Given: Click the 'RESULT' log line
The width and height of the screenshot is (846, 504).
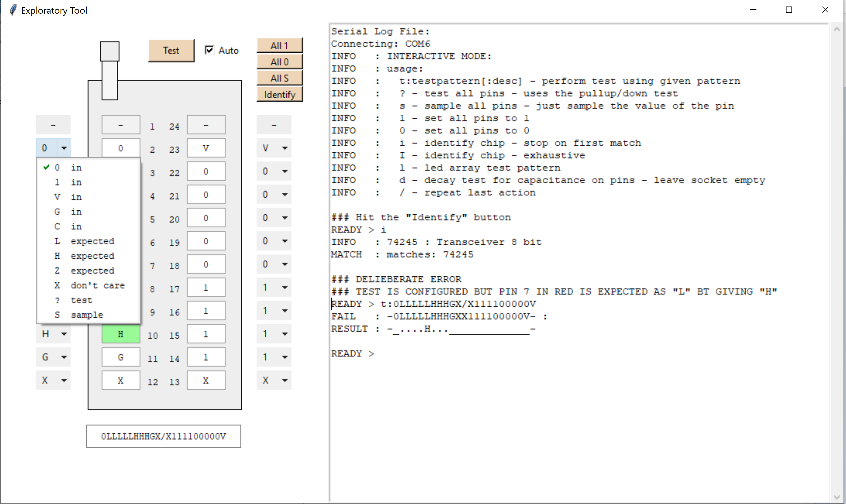Looking at the screenshot, I should pos(433,329).
